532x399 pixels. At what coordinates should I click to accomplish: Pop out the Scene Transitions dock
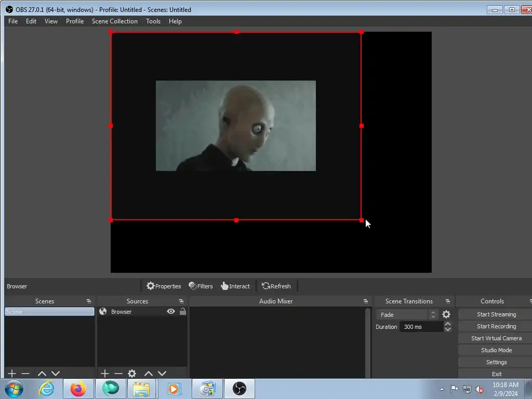(x=447, y=301)
